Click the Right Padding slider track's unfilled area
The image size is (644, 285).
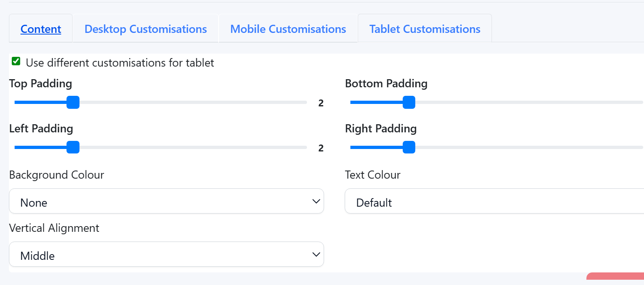click(527, 147)
